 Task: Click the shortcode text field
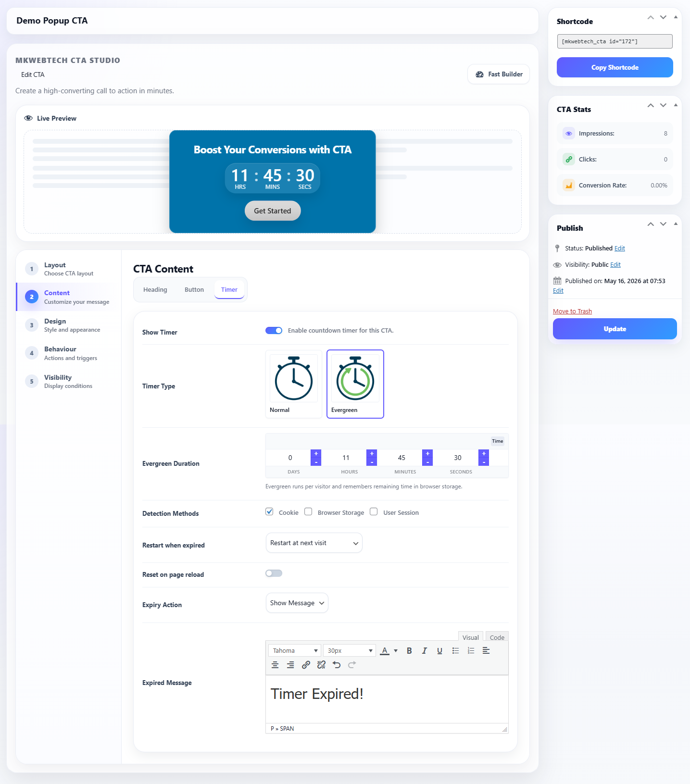tap(615, 41)
